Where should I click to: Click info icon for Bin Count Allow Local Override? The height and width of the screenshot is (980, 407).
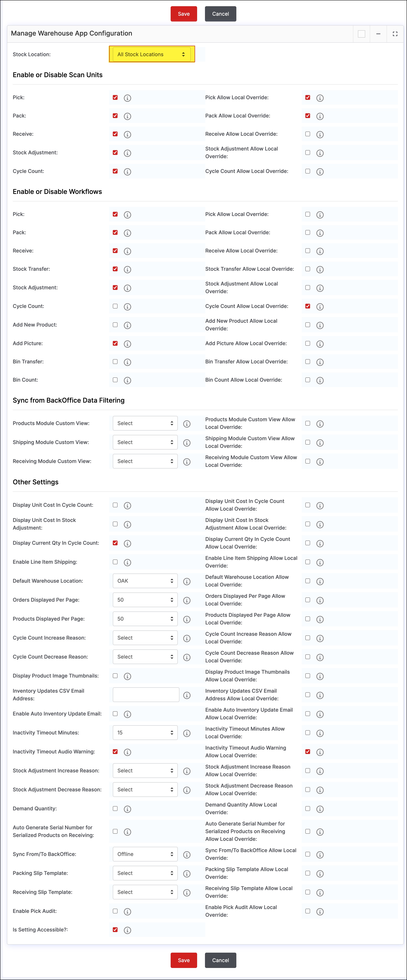point(320,380)
